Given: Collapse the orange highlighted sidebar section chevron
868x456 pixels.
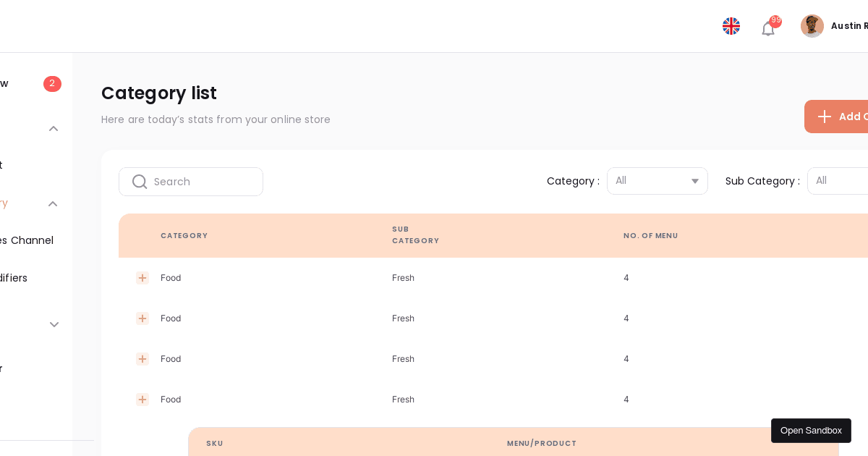Looking at the screenshot, I should pos(53,204).
